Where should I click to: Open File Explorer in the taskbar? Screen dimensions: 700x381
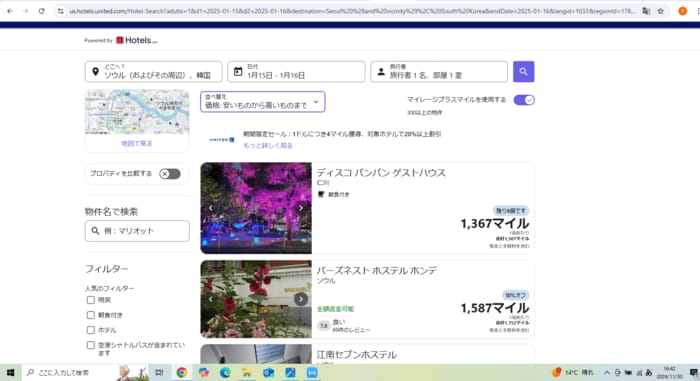[x=247, y=373]
